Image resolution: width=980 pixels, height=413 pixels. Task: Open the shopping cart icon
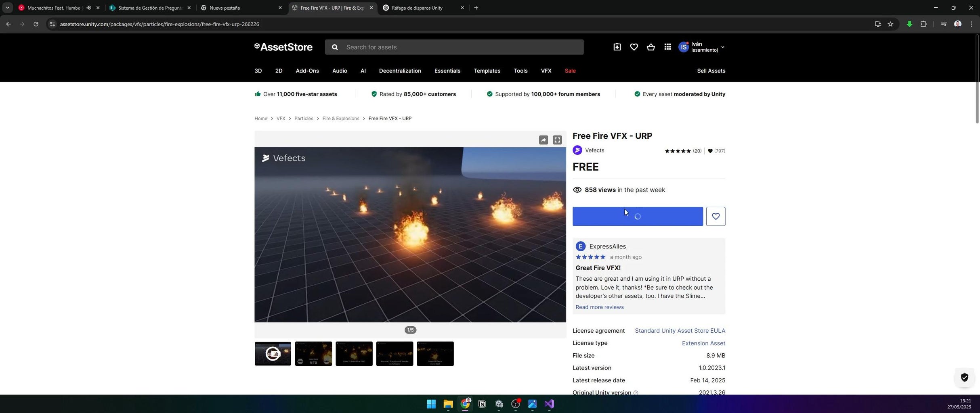651,47
